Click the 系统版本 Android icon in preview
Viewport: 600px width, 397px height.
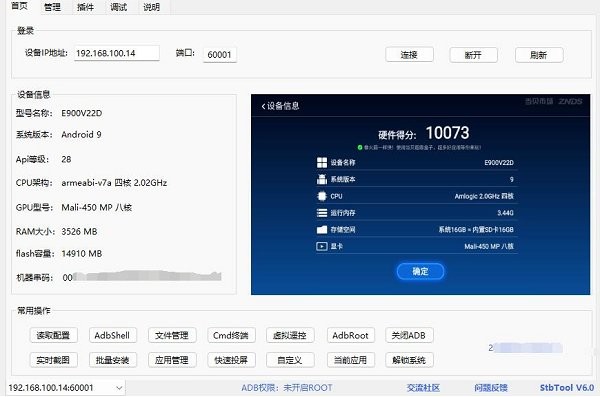(322, 179)
